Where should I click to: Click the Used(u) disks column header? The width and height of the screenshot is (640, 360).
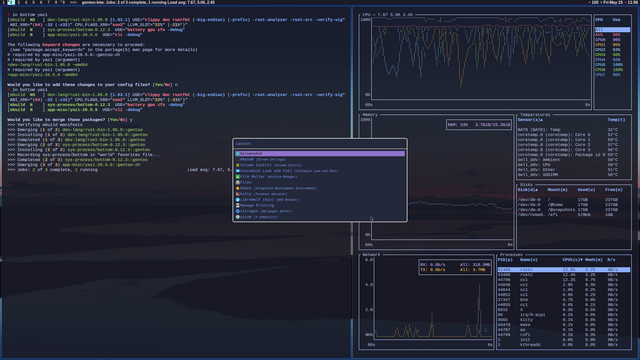586,189
